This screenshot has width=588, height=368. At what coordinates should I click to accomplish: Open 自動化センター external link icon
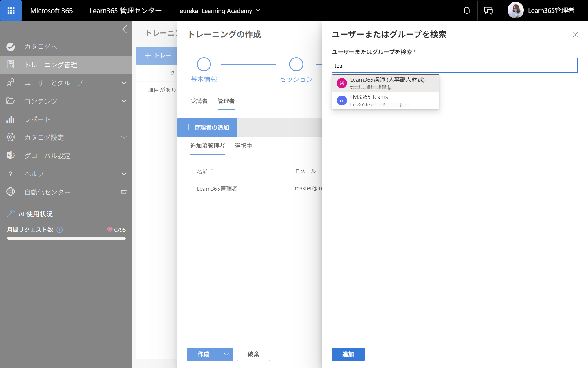pos(124,192)
